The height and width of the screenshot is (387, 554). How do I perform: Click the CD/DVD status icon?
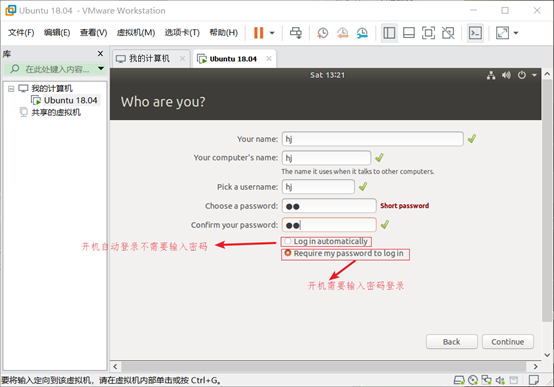(473, 380)
